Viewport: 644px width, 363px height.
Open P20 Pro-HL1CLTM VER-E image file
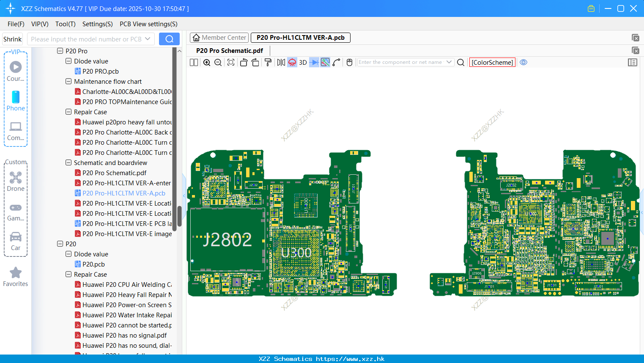(x=123, y=234)
